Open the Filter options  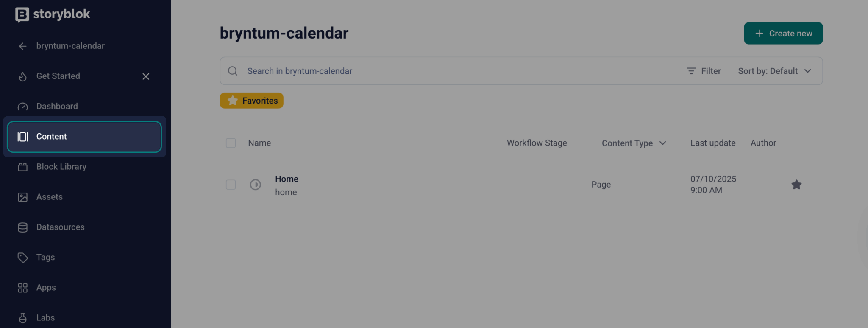tap(704, 71)
